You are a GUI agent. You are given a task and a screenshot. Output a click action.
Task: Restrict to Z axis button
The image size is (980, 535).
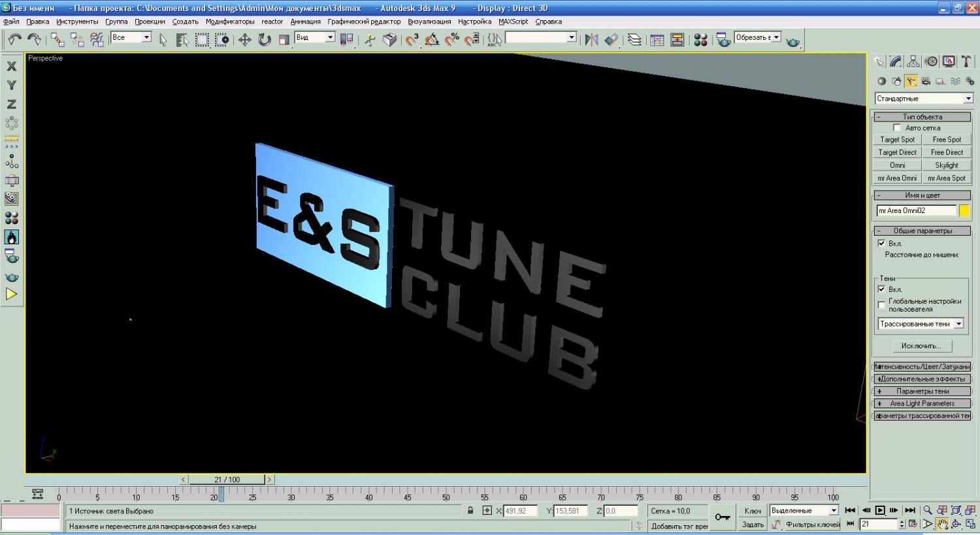11,104
